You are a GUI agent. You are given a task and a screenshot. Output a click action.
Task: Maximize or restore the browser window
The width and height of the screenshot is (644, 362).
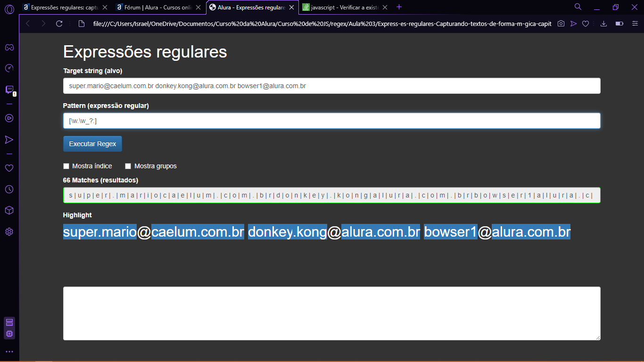pyautogui.click(x=615, y=7)
